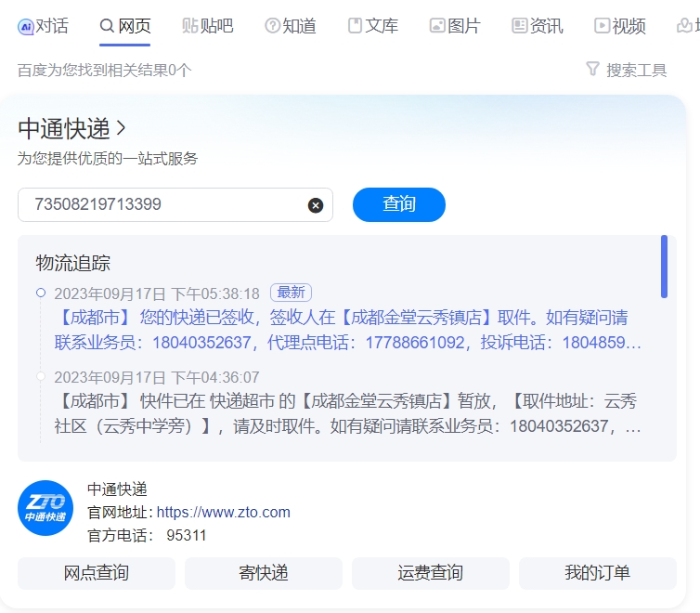The height and width of the screenshot is (613, 700).
Task: Open the 中通快递 card title
Action: (x=64, y=128)
